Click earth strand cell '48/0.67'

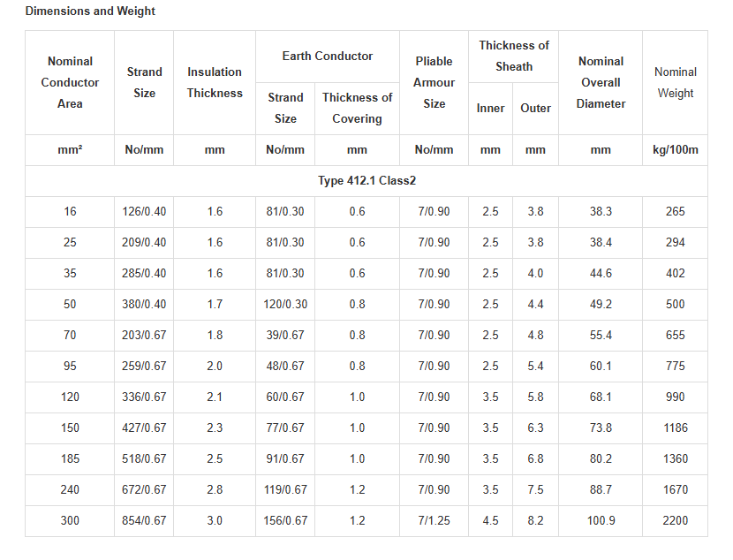coord(285,366)
